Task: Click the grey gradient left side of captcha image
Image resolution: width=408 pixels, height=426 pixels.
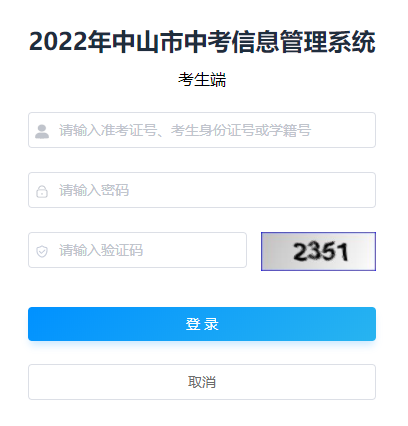Action: coord(275,251)
